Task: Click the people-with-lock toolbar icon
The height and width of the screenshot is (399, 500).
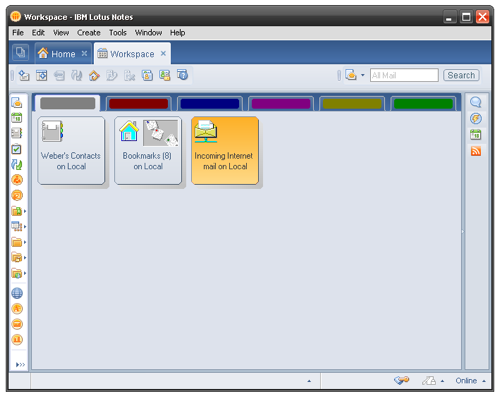Action: [x=165, y=76]
